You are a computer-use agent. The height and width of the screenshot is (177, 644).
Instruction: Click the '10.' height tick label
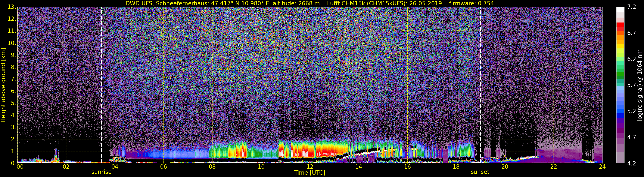point(12,43)
